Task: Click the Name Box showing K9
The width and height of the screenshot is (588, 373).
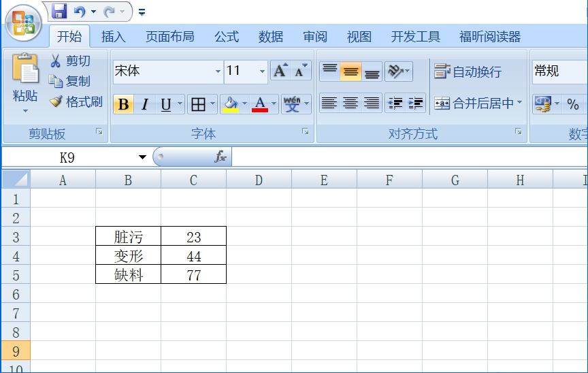Action: click(67, 157)
